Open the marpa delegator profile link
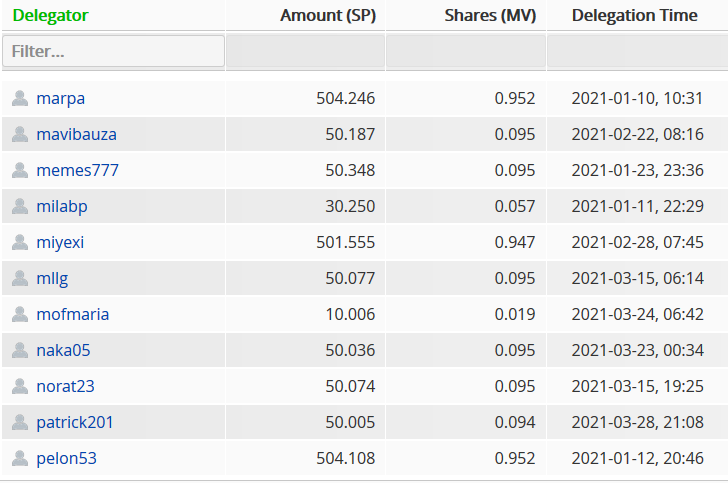Image resolution: width=728 pixels, height=483 pixels. (60, 98)
